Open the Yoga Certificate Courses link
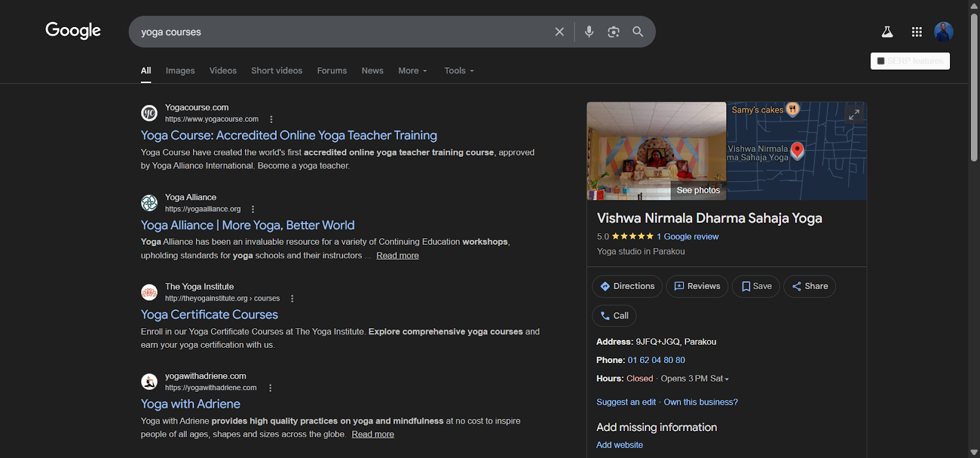Viewport: 980px width, 458px height. (209, 315)
